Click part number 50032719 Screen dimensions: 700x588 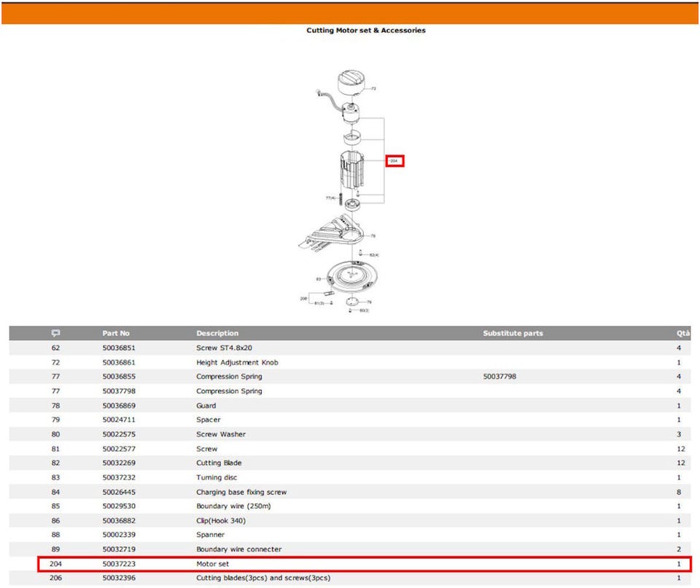coord(119,549)
